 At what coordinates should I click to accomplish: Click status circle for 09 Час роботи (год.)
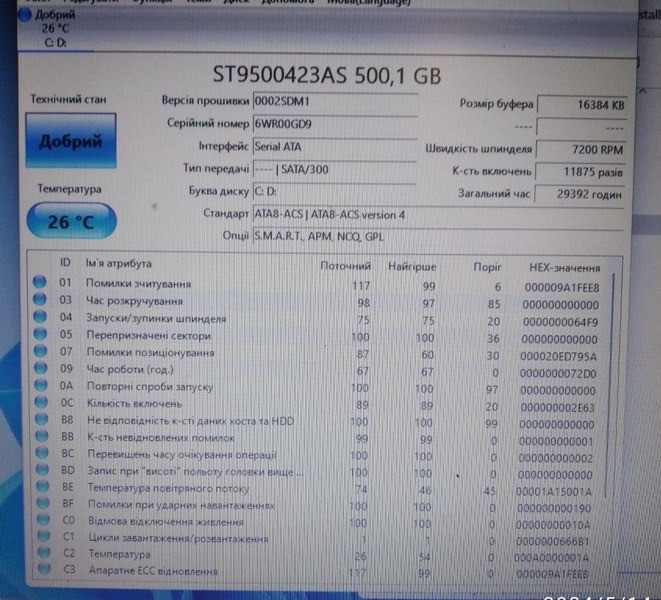point(40,367)
